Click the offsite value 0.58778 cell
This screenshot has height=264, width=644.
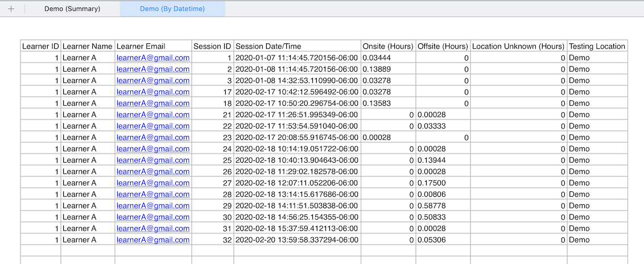pos(443,205)
